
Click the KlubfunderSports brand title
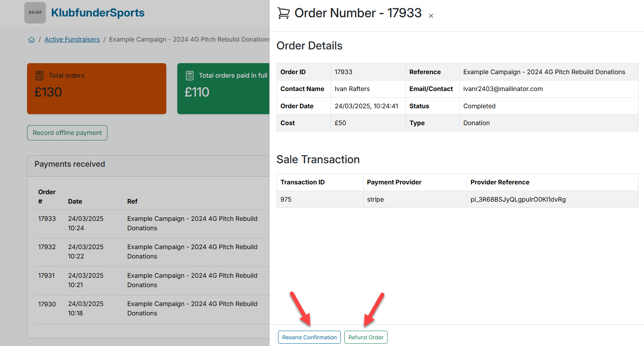98,13
